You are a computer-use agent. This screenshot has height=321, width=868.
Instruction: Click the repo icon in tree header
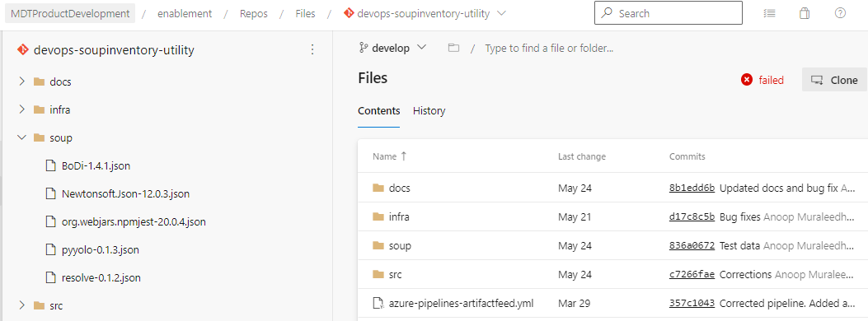coord(23,49)
